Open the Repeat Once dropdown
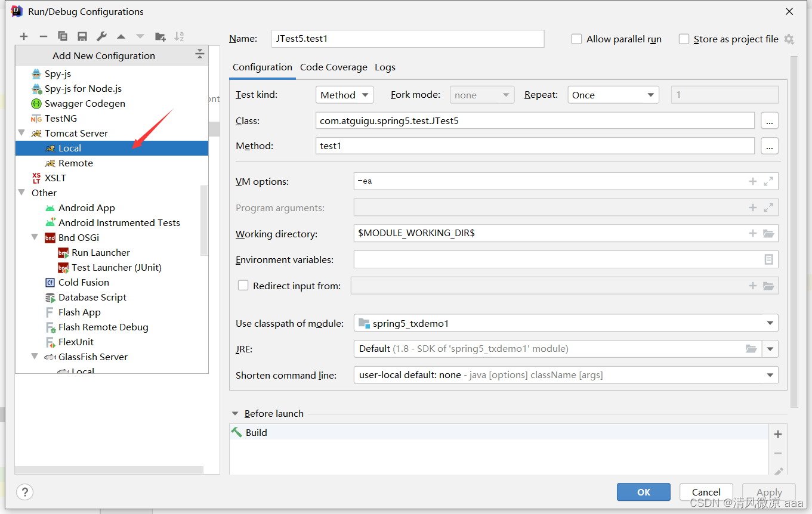This screenshot has width=812, height=514. [613, 95]
